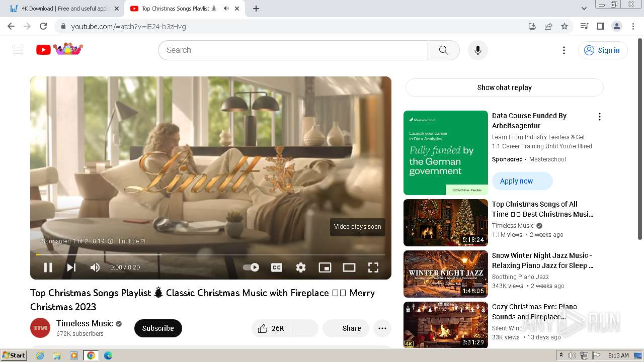This screenshot has height=362, width=644.
Task: Bookmark this page with star
Action: (x=565, y=26)
